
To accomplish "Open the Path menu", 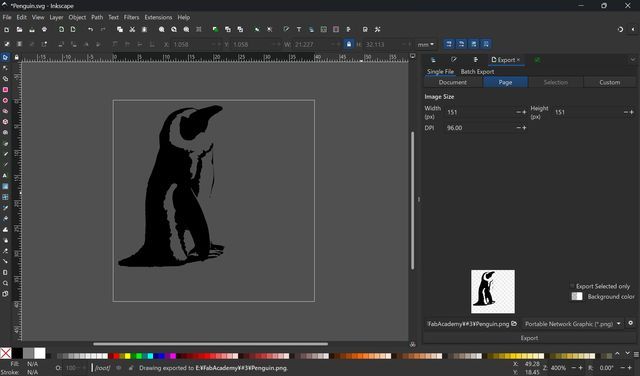I will pos(97,17).
